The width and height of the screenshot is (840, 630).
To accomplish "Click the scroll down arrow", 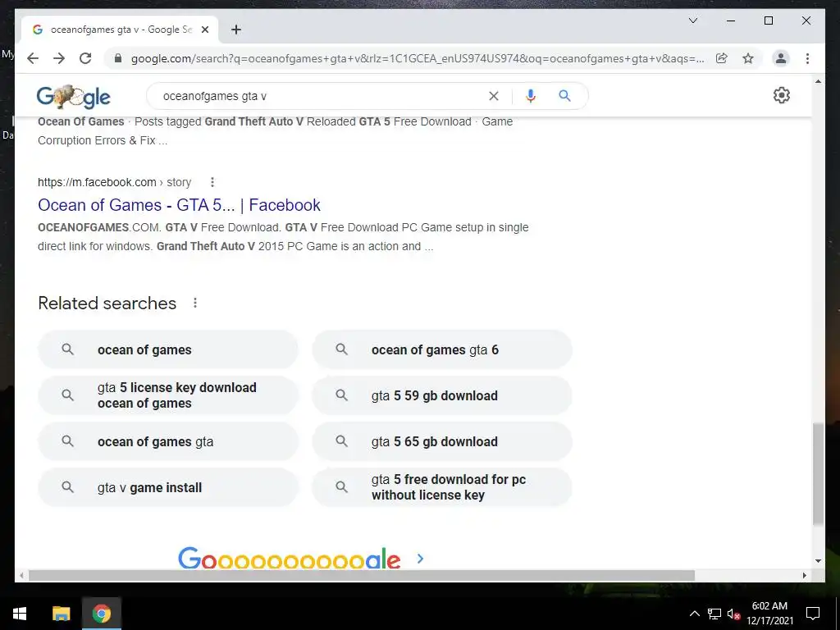I will click(818, 561).
